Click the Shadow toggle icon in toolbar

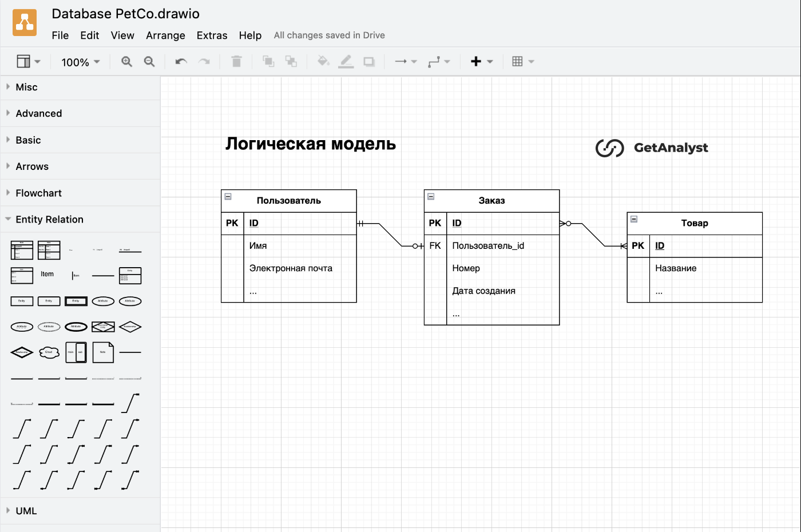[369, 62]
